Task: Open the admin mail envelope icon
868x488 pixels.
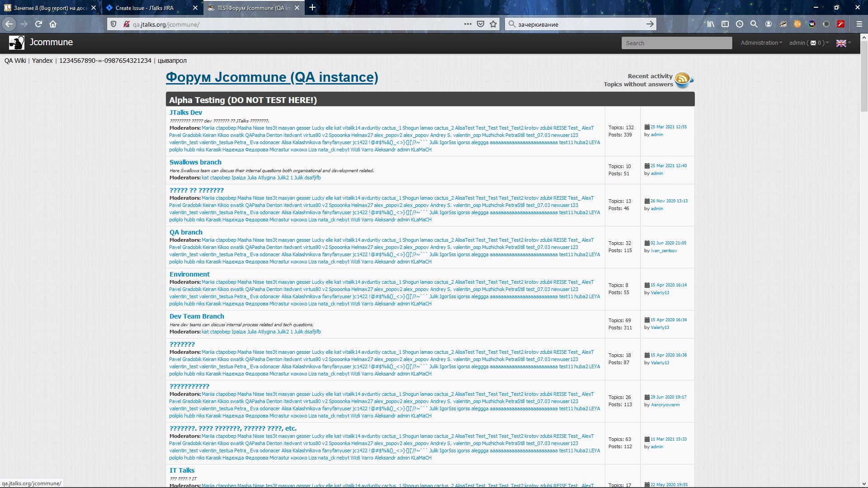Action: 813,43
